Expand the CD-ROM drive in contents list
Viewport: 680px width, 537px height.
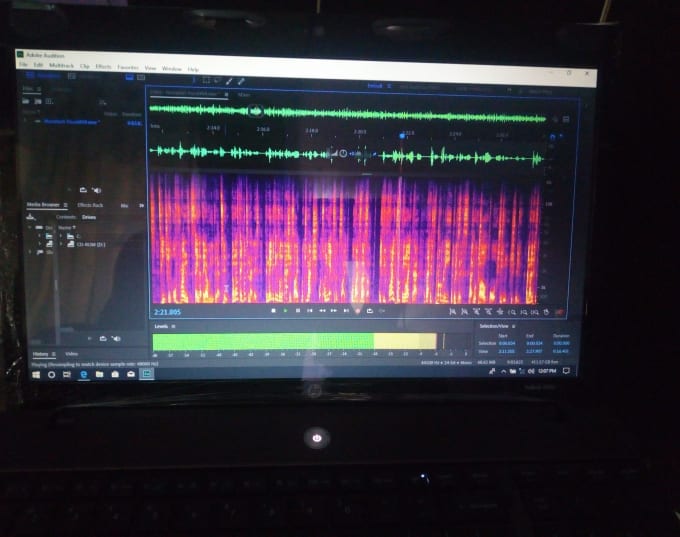click(x=61, y=244)
